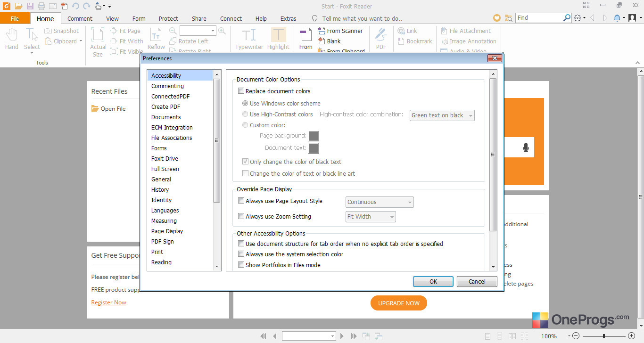Click the zoom in plus in status bar
Viewport: 644px width, 343px height.
pyautogui.click(x=632, y=336)
